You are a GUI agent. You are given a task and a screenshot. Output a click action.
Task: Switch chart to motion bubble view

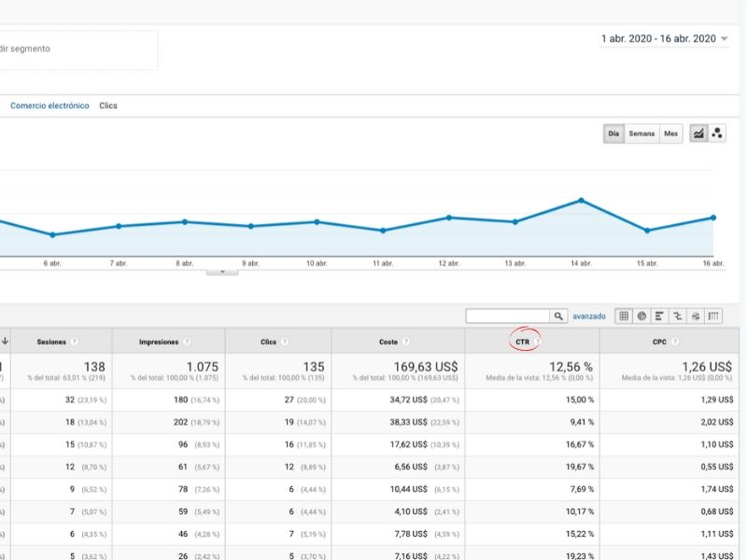pyautogui.click(x=717, y=133)
